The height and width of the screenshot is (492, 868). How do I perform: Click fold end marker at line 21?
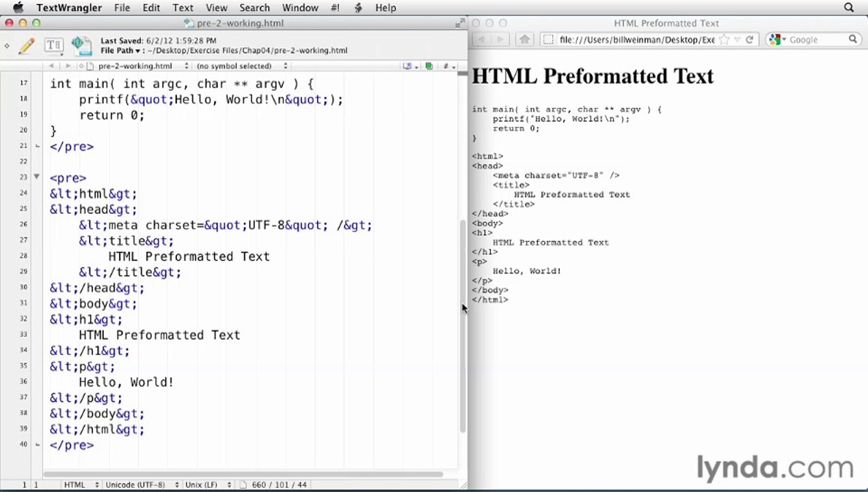point(37,146)
